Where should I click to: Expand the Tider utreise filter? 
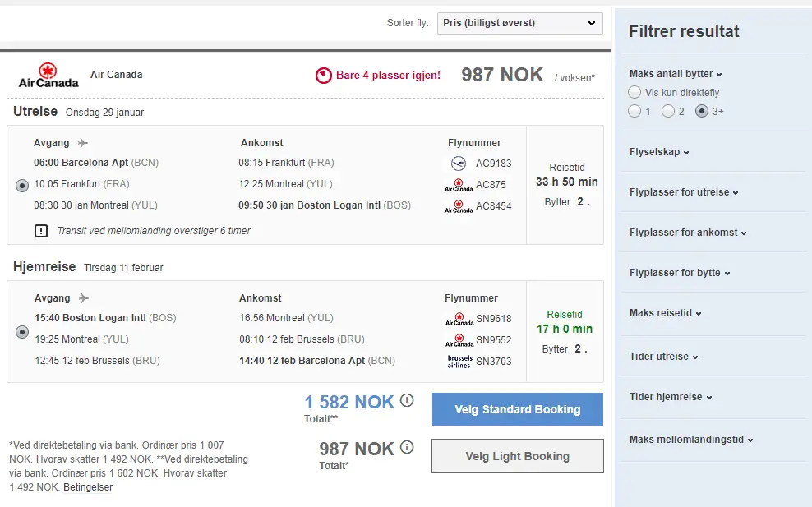click(663, 357)
